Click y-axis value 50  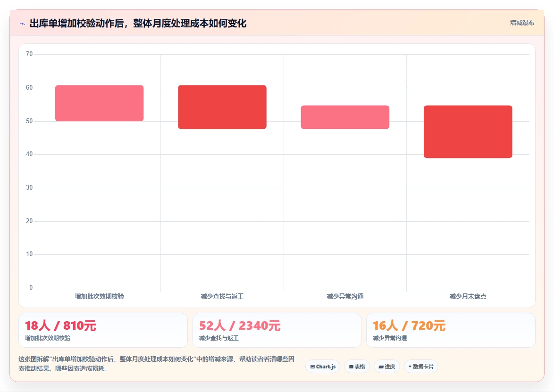coord(29,121)
